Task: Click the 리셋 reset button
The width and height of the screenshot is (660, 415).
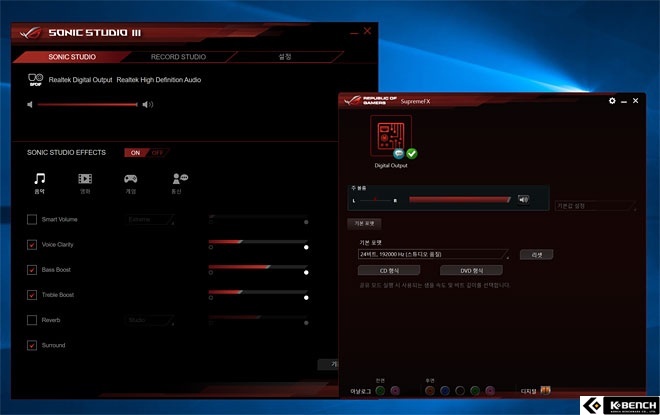Action: coord(536,255)
